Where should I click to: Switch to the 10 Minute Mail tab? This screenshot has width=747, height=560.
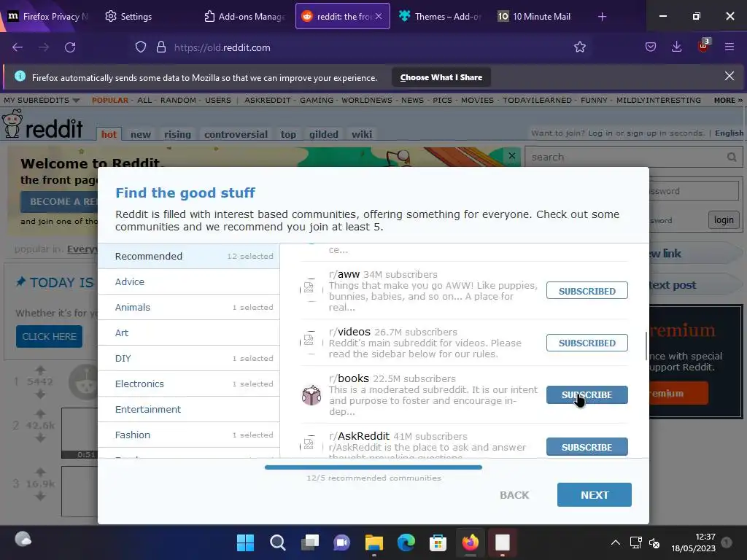[x=540, y=16]
